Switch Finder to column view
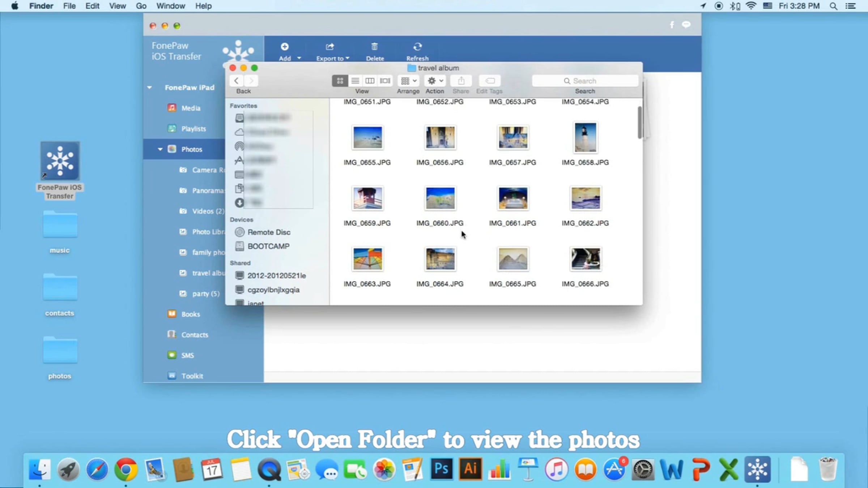This screenshot has height=488, width=868. coord(370,81)
